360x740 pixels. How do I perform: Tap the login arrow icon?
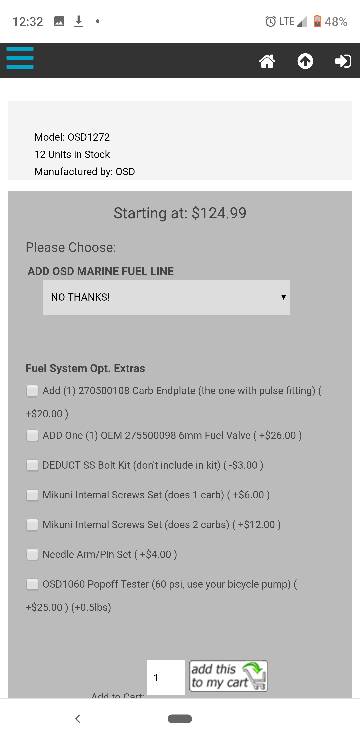point(343,61)
